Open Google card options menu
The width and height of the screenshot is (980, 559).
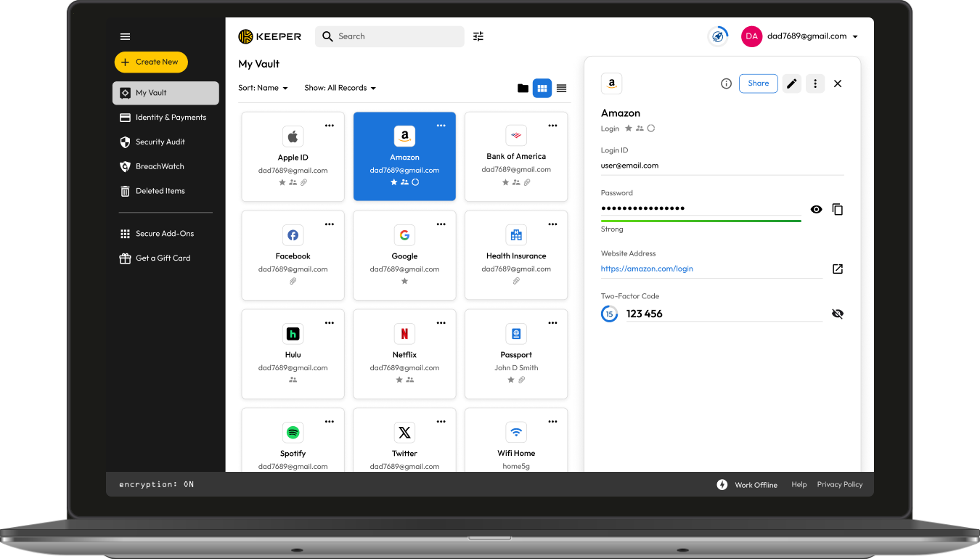[441, 224]
